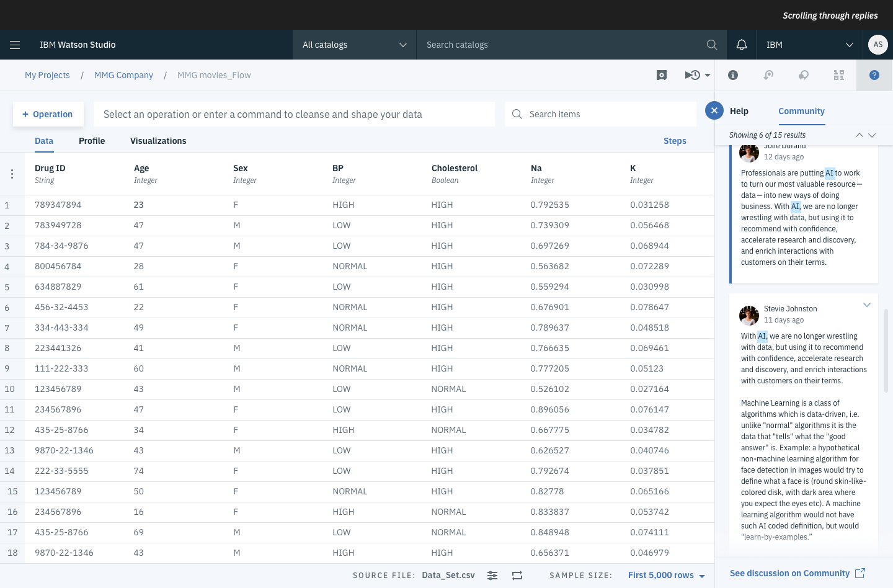Expand the IBM account dropdown
The image size is (893, 588).
point(810,45)
